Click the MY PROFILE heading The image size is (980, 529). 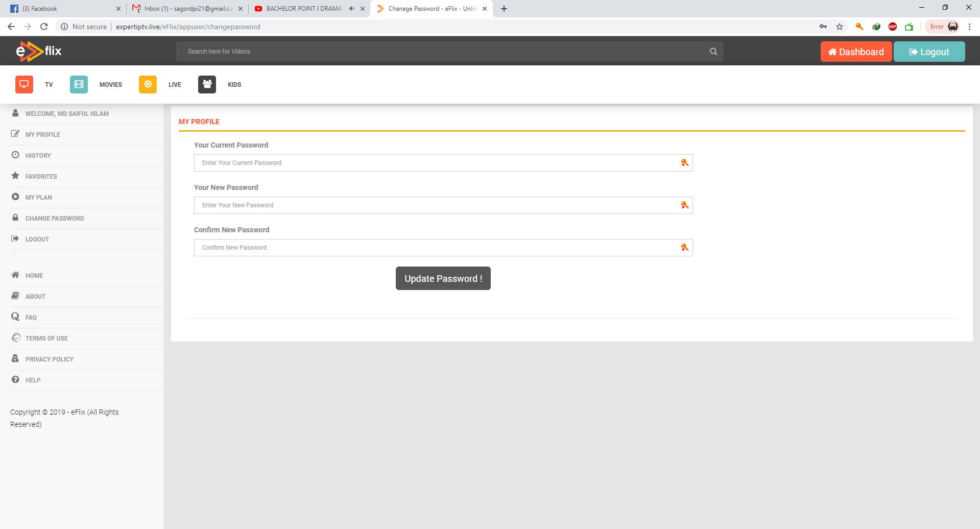pos(199,122)
